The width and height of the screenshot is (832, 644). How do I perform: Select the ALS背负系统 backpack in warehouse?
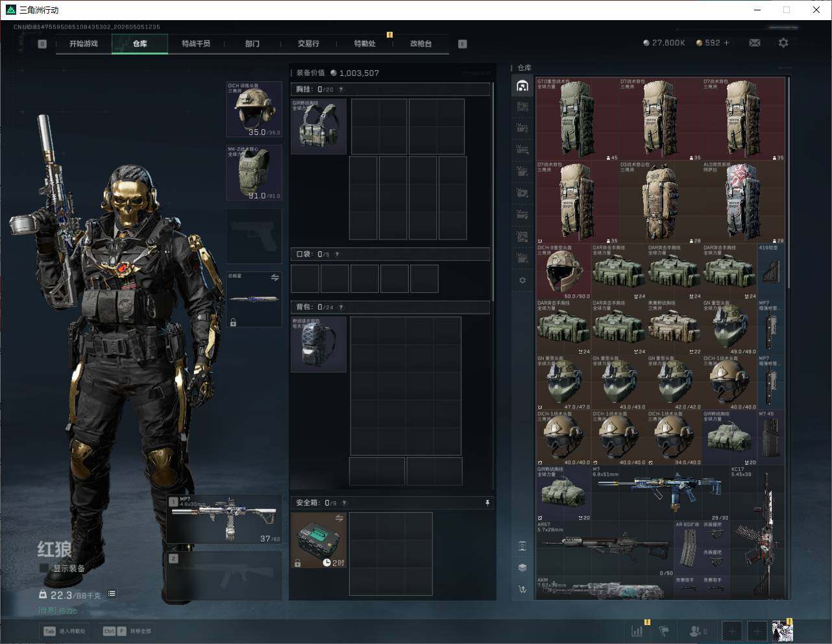[744, 203]
